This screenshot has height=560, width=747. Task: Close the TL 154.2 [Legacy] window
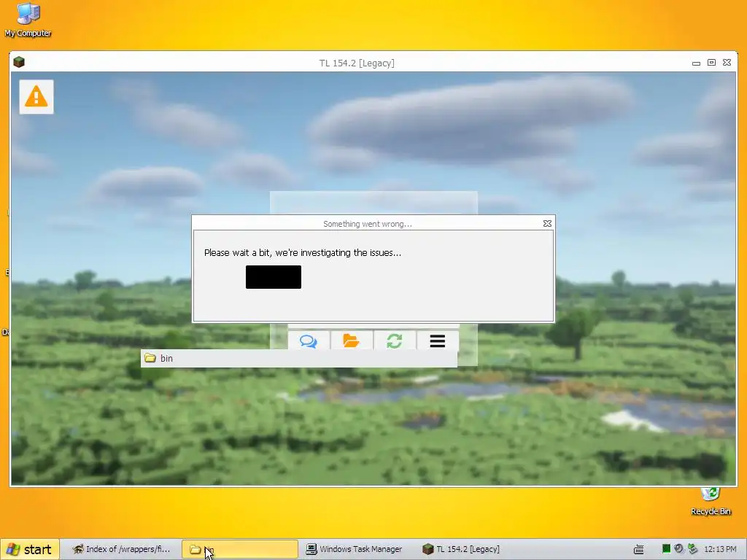pos(727,63)
